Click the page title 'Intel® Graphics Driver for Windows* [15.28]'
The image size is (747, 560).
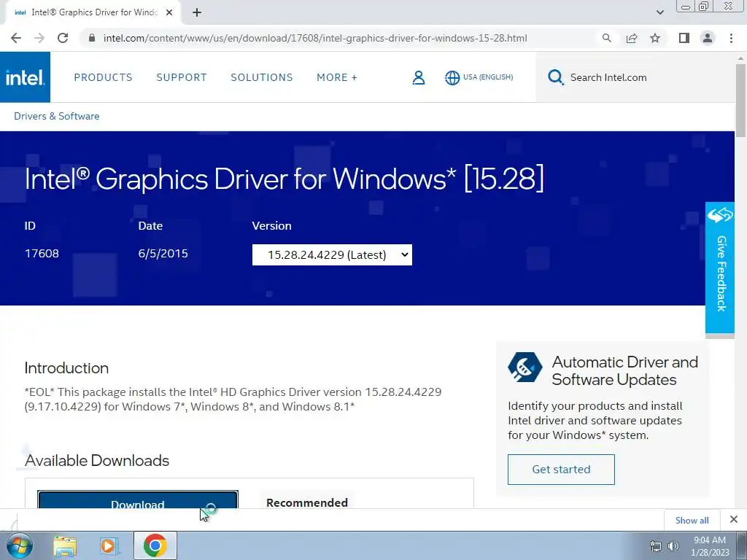(x=285, y=179)
